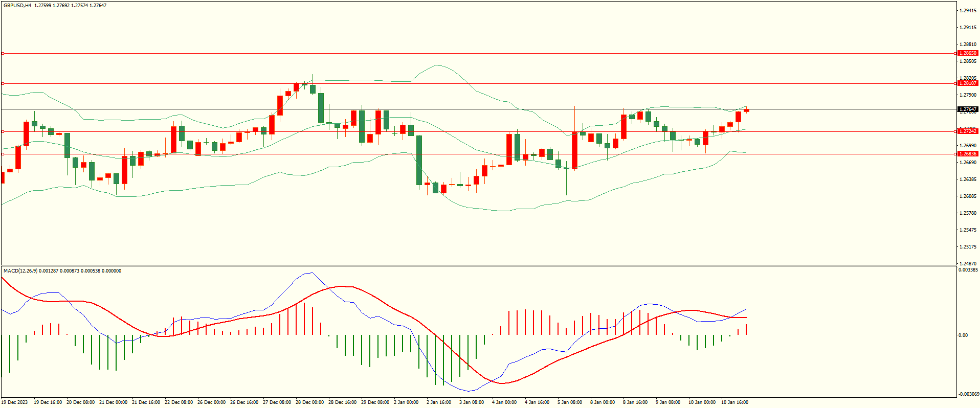
Task: Click the 26 Dec 16:00 time label
Action: coord(244,402)
